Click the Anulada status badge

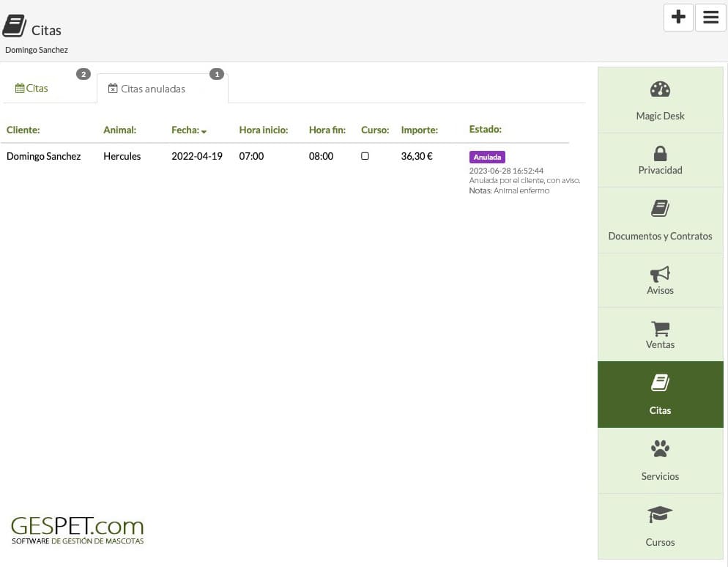coord(487,157)
